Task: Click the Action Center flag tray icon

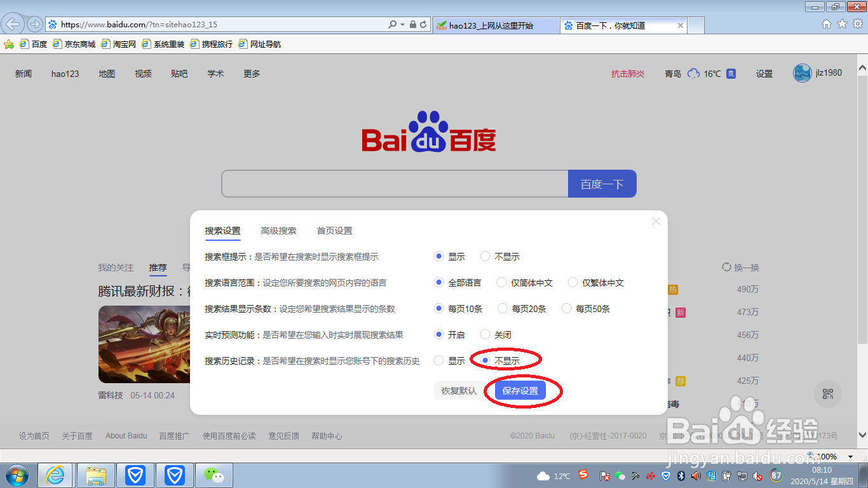Action: (605, 476)
